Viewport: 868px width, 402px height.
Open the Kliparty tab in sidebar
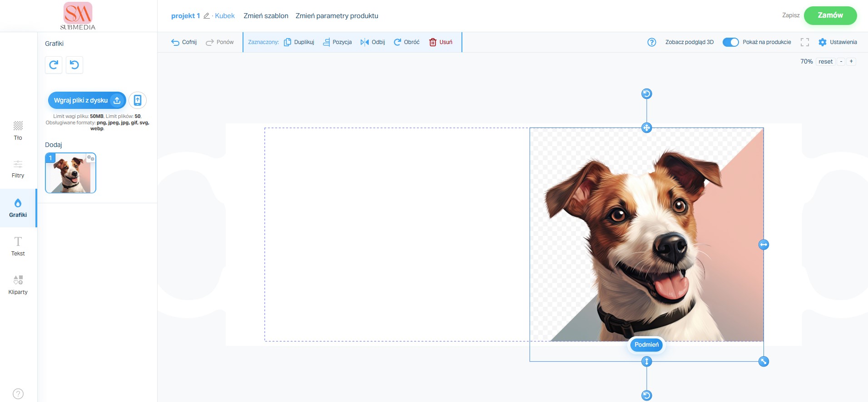tap(18, 285)
